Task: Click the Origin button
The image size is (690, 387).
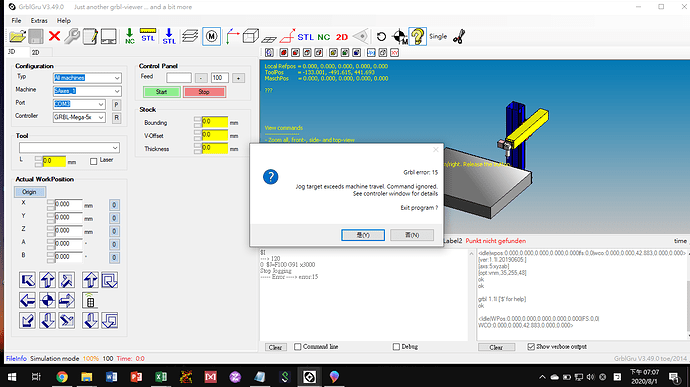Action: [29, 192]
